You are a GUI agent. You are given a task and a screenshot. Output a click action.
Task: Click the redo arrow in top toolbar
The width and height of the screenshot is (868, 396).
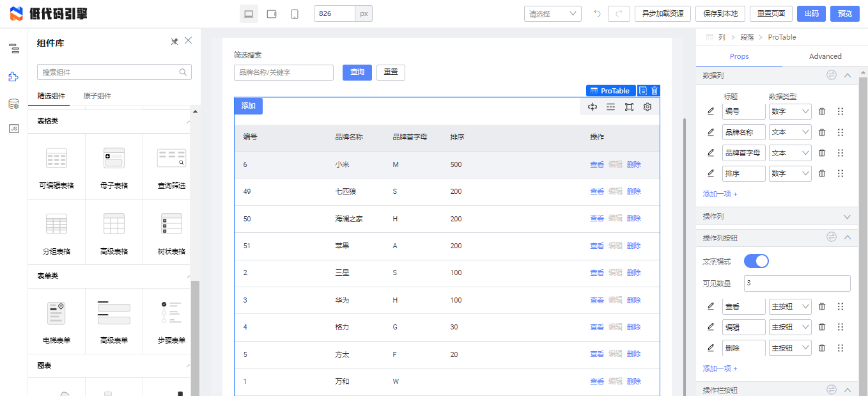[618, 13]
